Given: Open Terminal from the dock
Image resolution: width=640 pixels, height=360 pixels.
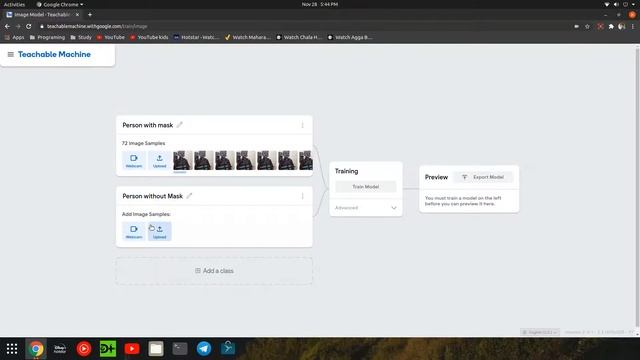Looking at the screenshot, I should (180, 349).
